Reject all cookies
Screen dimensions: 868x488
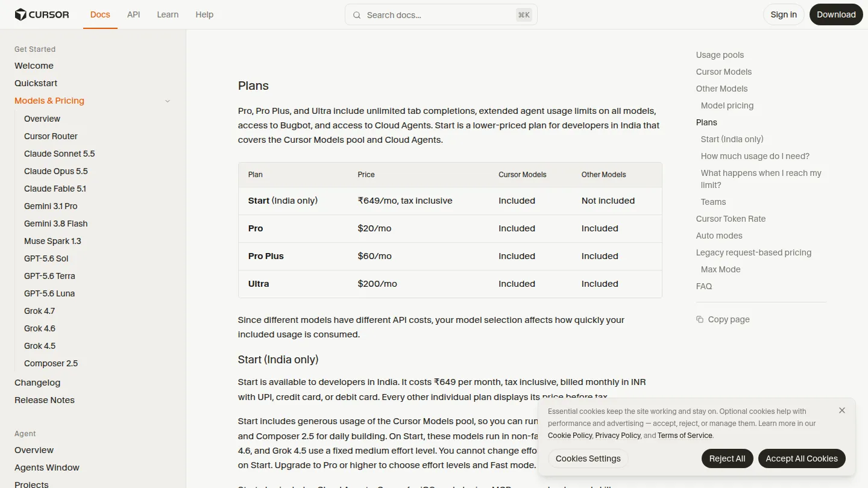point(727,458)
